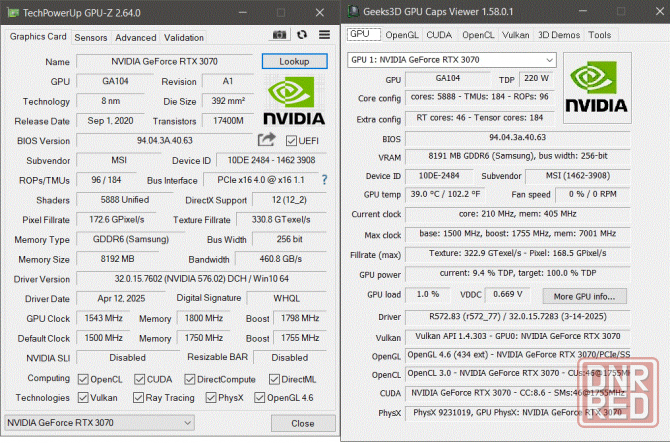The height and width of the screenshot is (443, 670).
Task: Click the VDDC 0.669 V field
Action: pyautogui.click(x=507, y=294)
